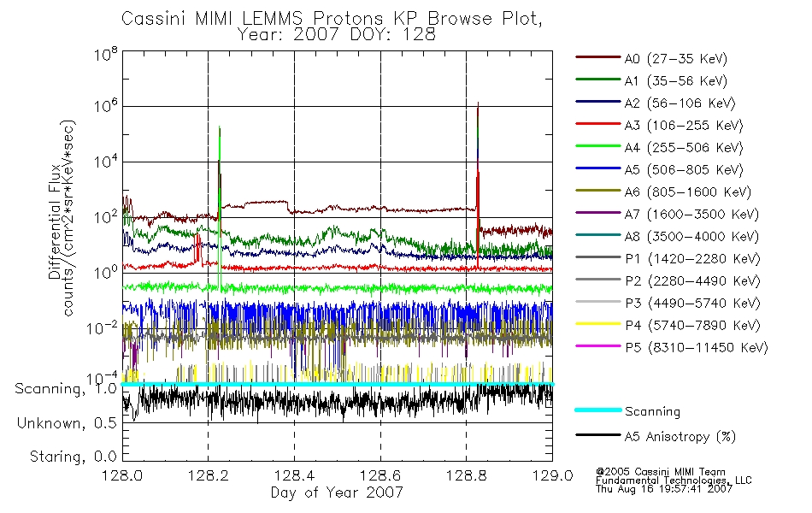The image size is (812, 513).
Task: Click the 10^2 y-axis tick label
Action: point(105,216)
